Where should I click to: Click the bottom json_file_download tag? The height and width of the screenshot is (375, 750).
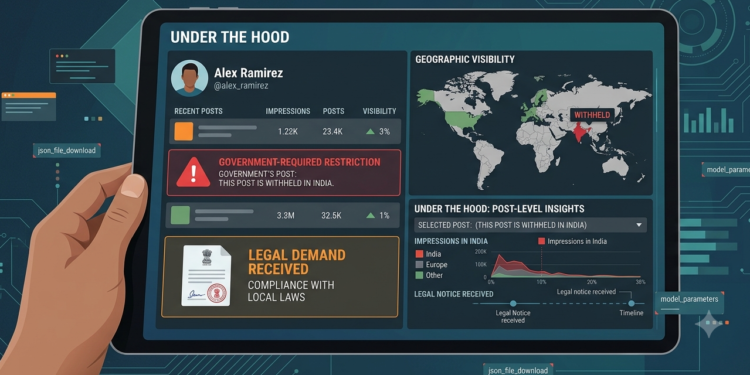tap(518, 370)
